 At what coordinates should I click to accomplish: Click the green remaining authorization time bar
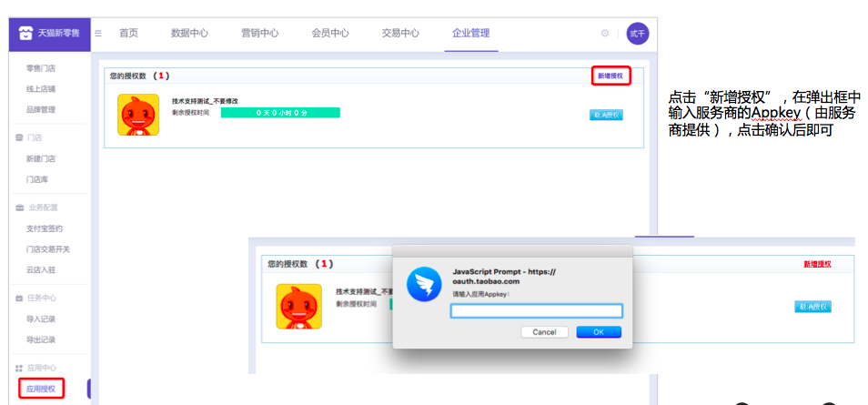point(280,113)
